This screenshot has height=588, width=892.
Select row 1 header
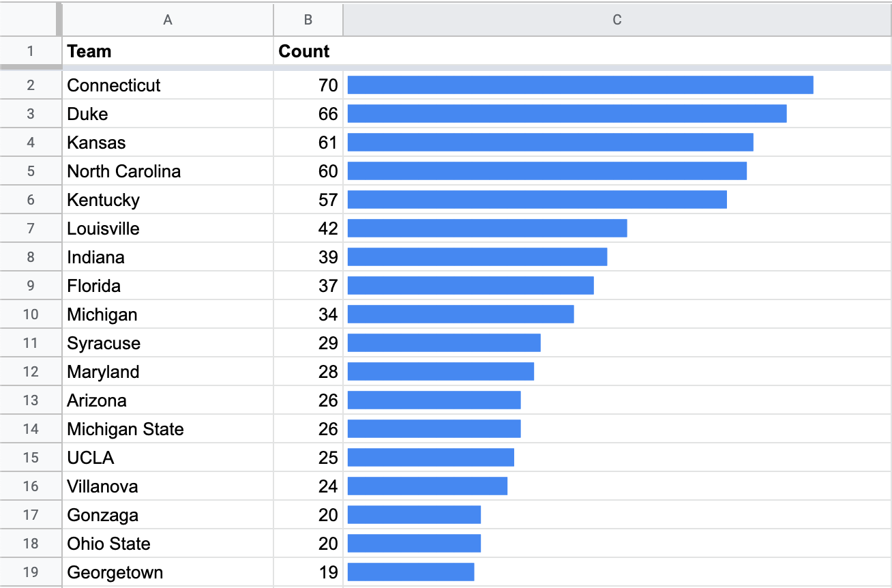(31, 51)
